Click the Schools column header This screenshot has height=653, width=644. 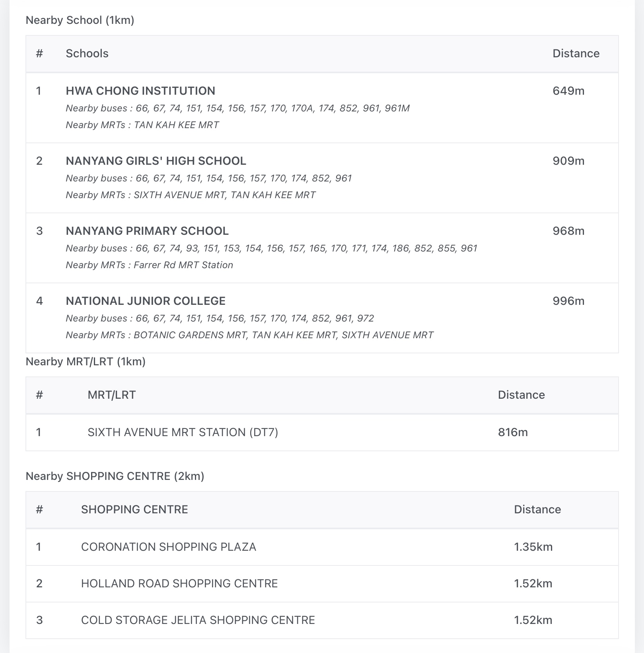pos(87,53)
